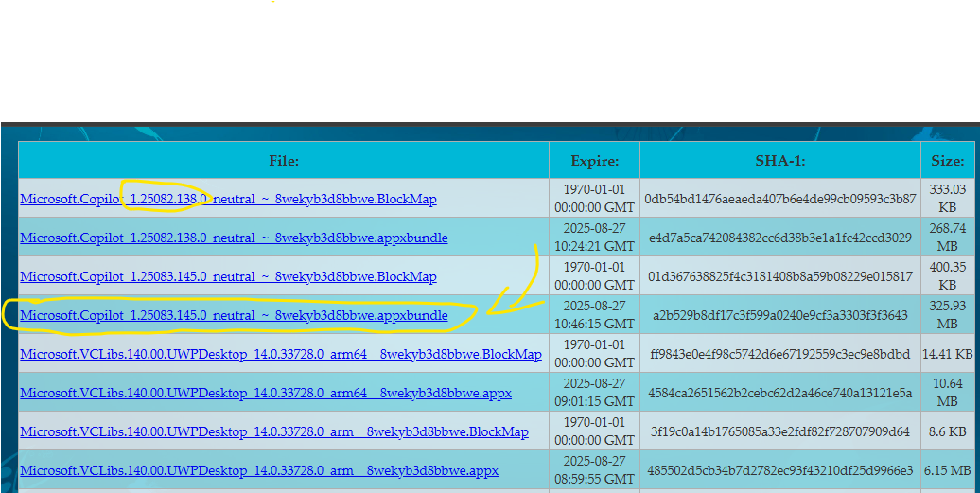The height and width of the screenshot is (493, 980).
Task: Select SHA-1 hash e4d7a5ca742084382cc6d38b3e1a1fc42ccd3029
Action: (x=780, y=238)
